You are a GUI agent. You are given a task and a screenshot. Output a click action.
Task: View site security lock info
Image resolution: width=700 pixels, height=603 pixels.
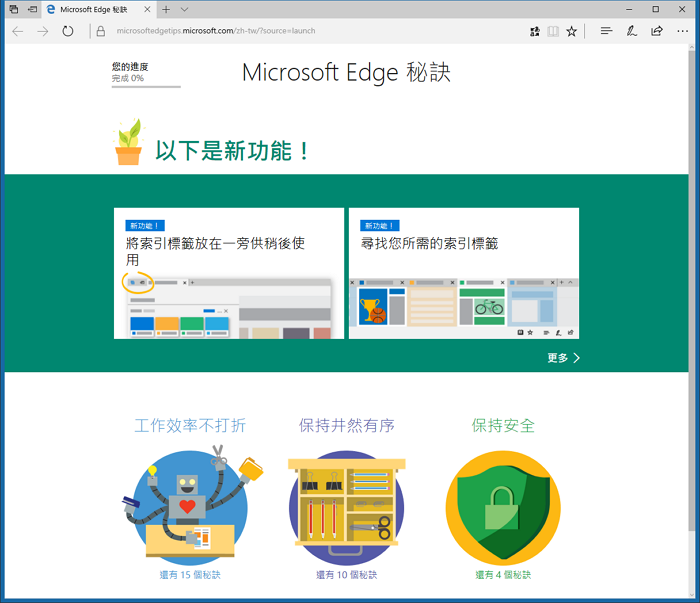click(x=101, y=31)
